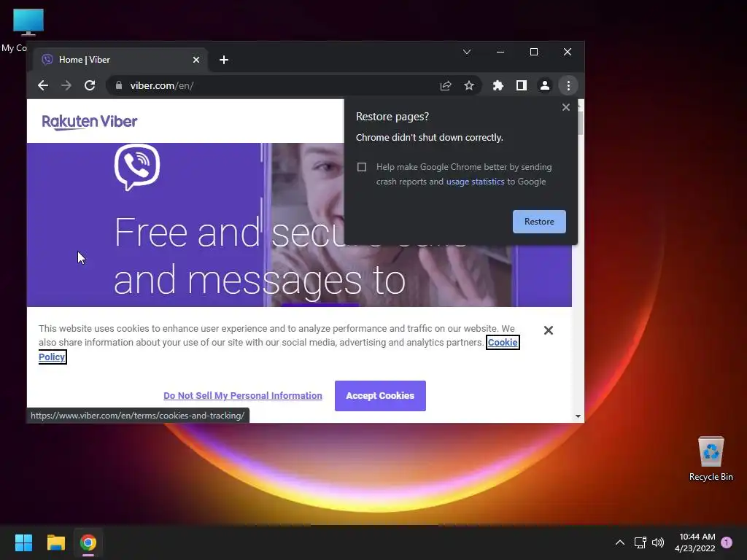Close the Home | Viber tab

pyautogui.click(x=196, y=60)
